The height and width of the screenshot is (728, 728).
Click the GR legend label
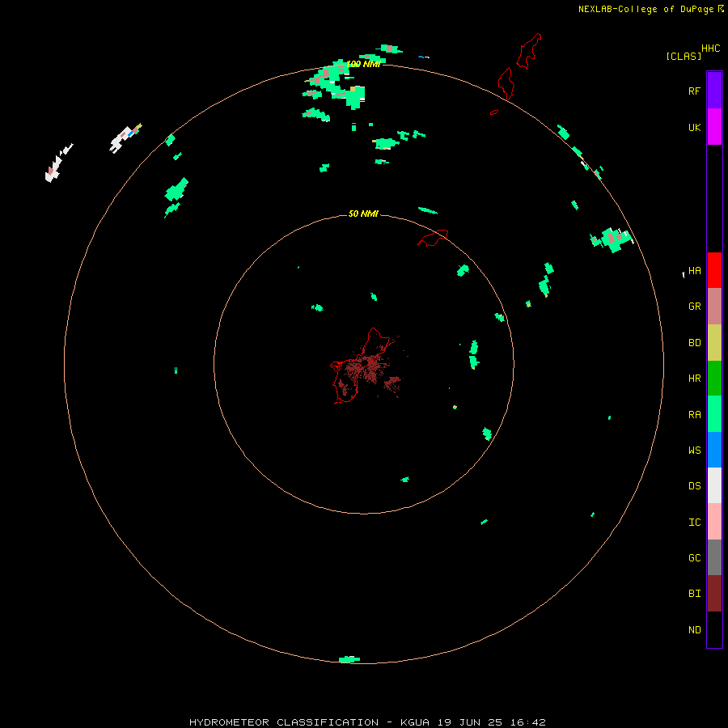pyautogui.click(x=694, y=307)
